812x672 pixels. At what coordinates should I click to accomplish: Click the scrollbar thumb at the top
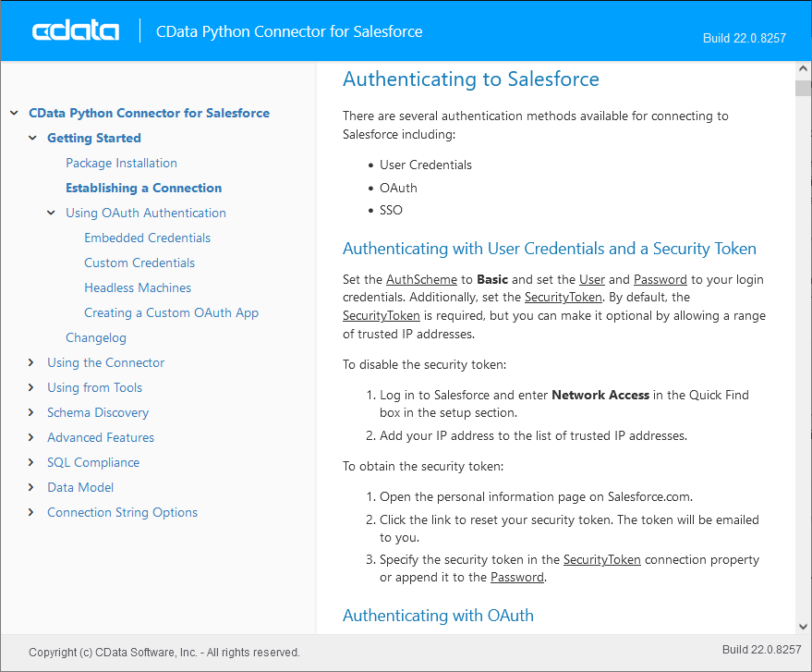click(x=803, y=87)
